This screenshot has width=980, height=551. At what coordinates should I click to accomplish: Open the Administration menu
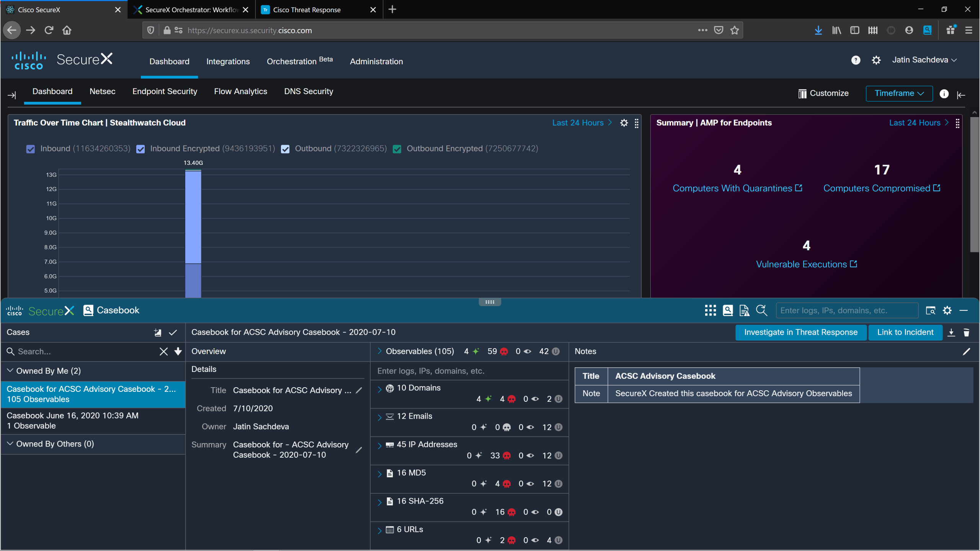coord(376,62)
